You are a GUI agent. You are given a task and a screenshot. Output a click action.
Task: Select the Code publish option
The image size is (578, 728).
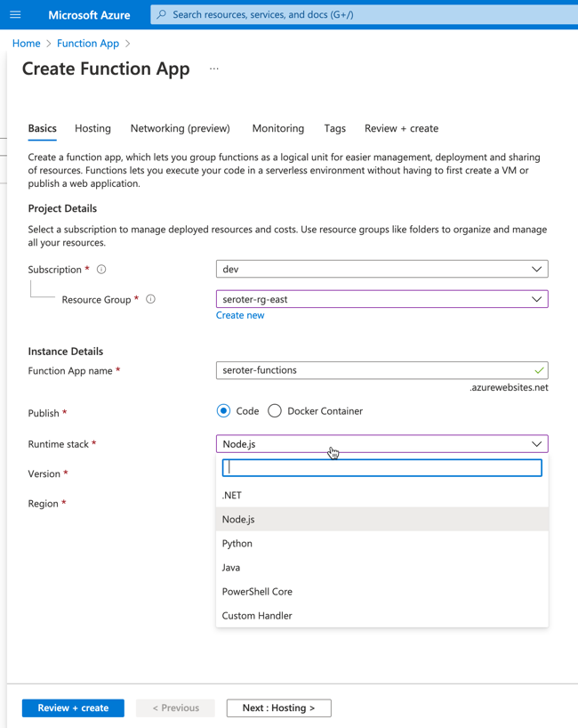pyautogui.click(x=224, y=411)
